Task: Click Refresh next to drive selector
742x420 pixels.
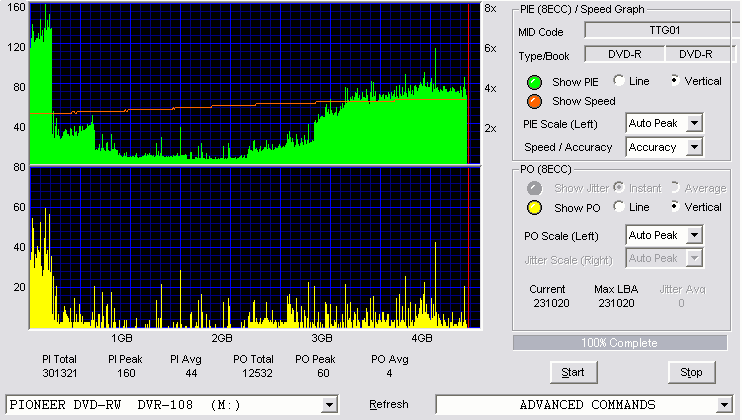Action: [x=389, y=405]
